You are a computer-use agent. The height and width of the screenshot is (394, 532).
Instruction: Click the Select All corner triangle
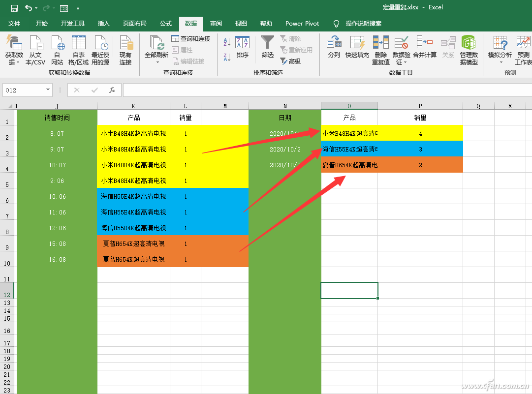[10, 106]
